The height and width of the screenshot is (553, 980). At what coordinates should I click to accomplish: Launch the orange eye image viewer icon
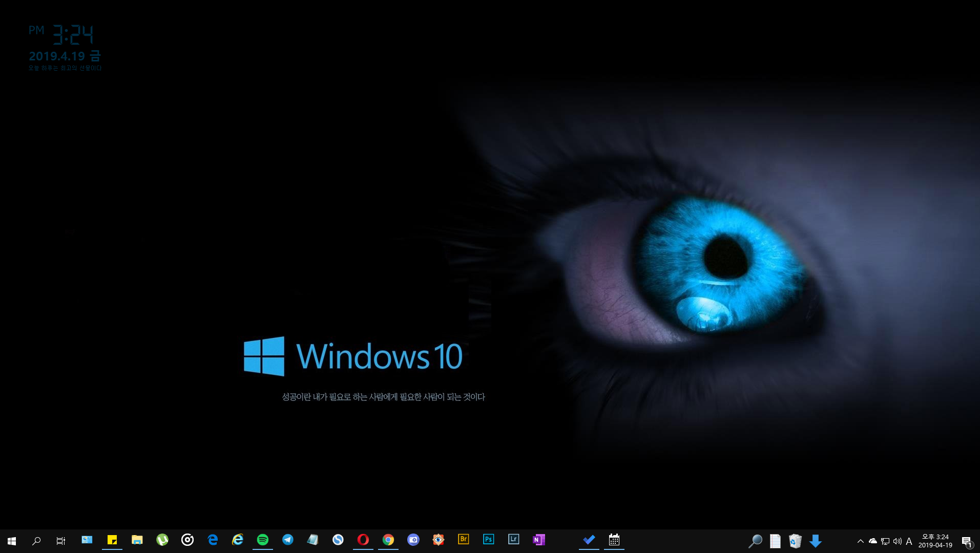click(439, 540)
